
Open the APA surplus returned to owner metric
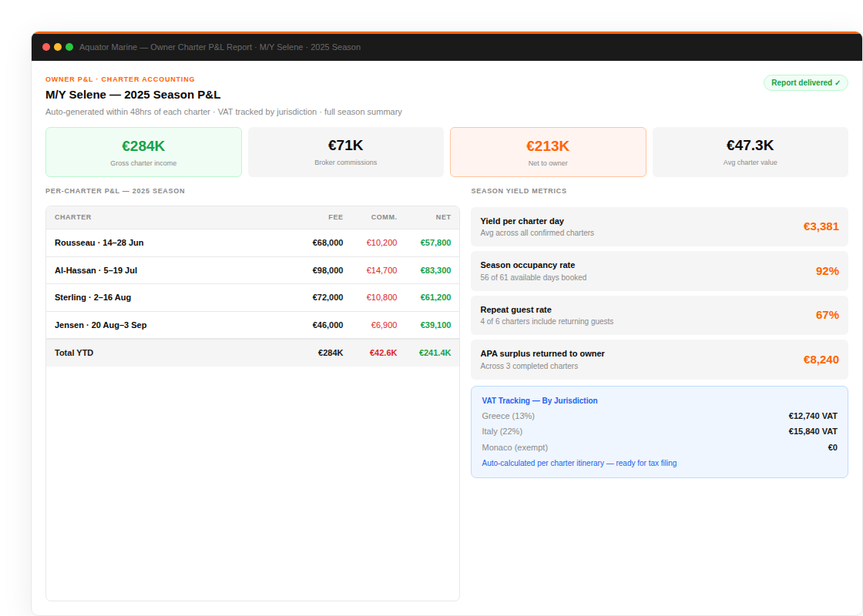(x=660, y=360)
